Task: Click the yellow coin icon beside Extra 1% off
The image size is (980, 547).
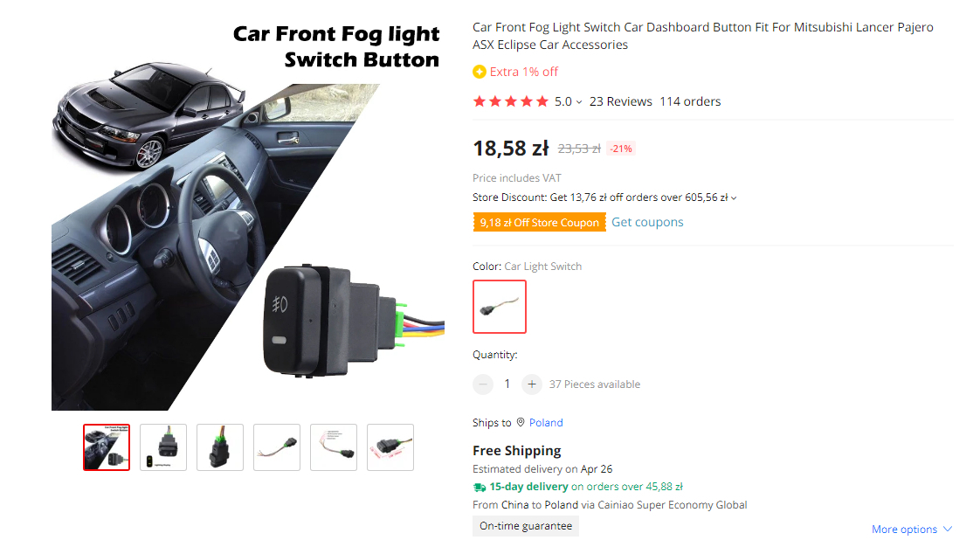Action: 479,72
